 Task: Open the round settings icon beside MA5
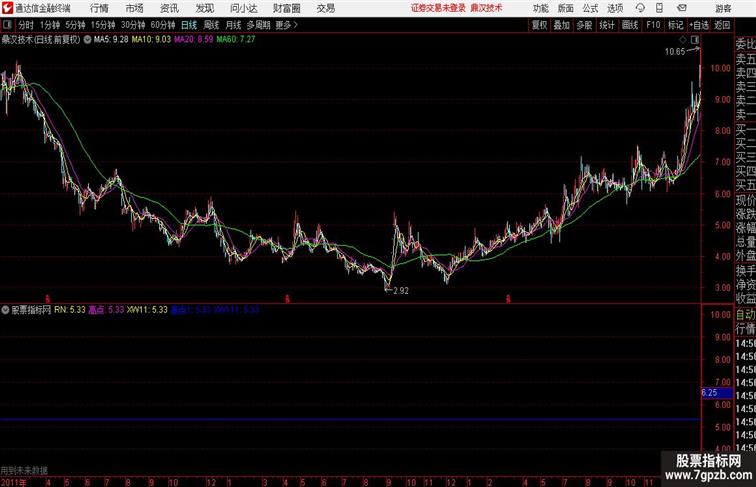pos(87,40)
